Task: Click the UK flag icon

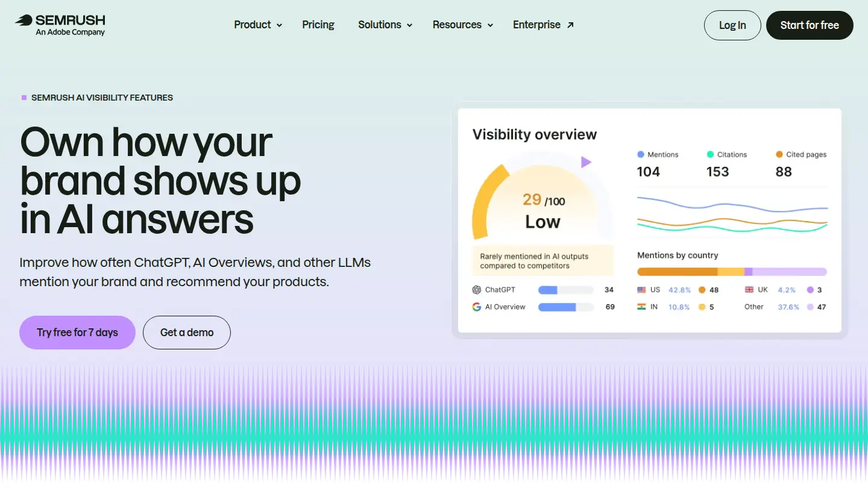Action: (749, 290)
